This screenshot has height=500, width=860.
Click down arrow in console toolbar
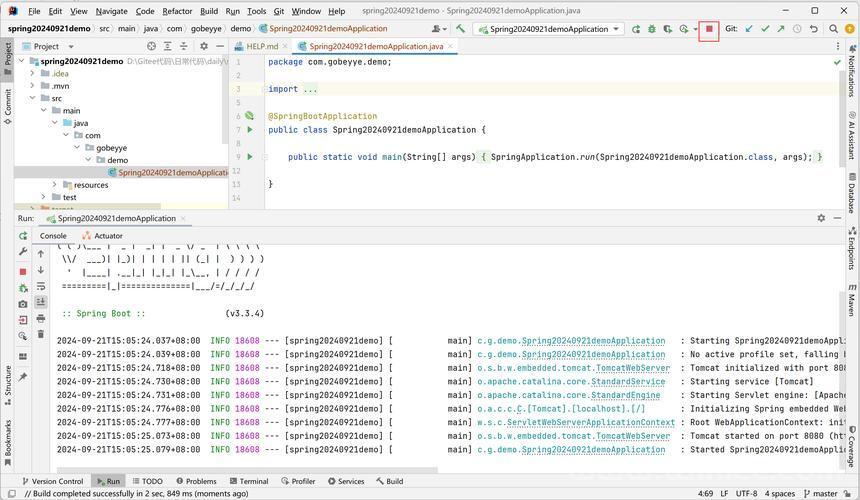pyautogui.click(x=41, y=270)
